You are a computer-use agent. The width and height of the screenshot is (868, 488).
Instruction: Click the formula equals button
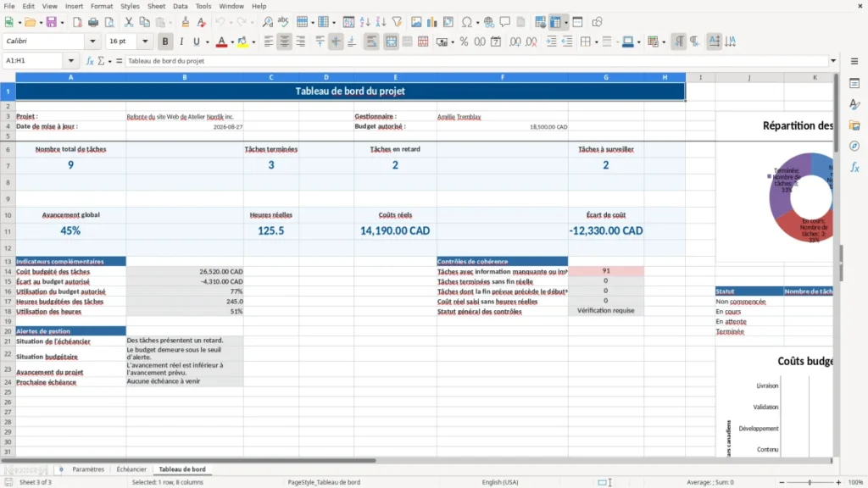119,61
